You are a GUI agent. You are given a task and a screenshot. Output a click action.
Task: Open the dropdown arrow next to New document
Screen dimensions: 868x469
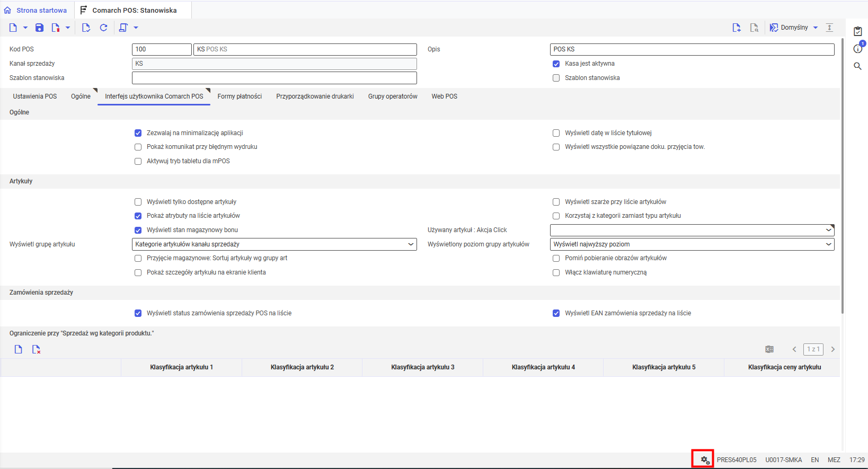pyautogui.click(x=25, y=28)
